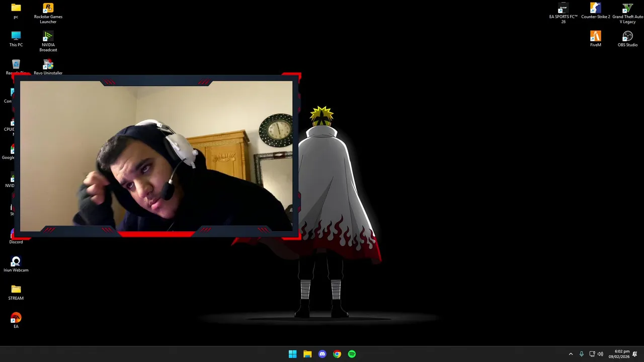The image size is (644, 362).
Task: Launch Counter-Strike 2 shortcut
Action: [595, 11]
